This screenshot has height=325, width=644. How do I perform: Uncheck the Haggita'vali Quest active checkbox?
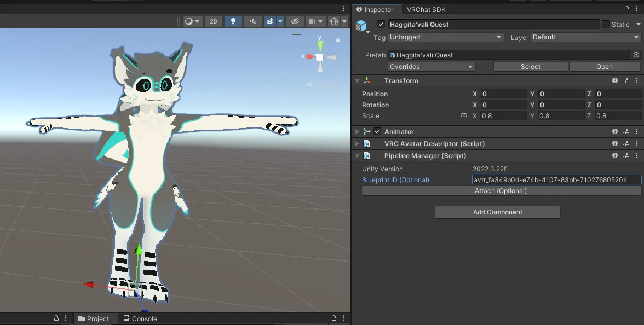(x=381, y=24)
